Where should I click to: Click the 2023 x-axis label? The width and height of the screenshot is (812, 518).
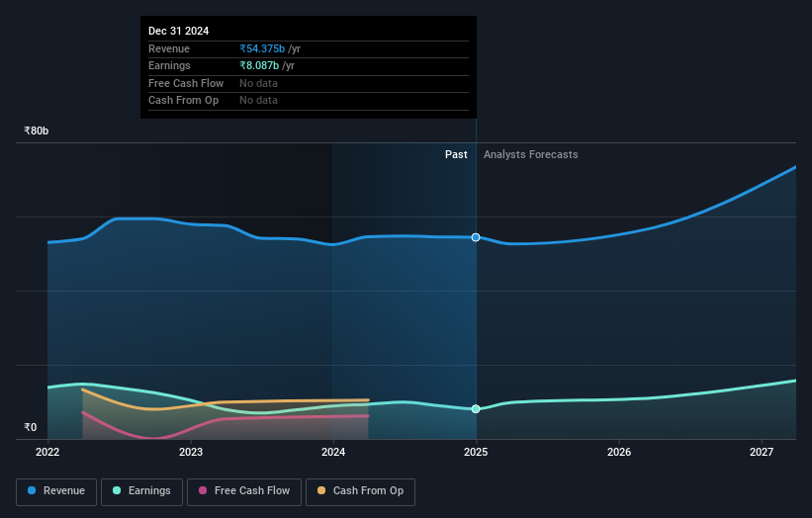coord(191,453)
